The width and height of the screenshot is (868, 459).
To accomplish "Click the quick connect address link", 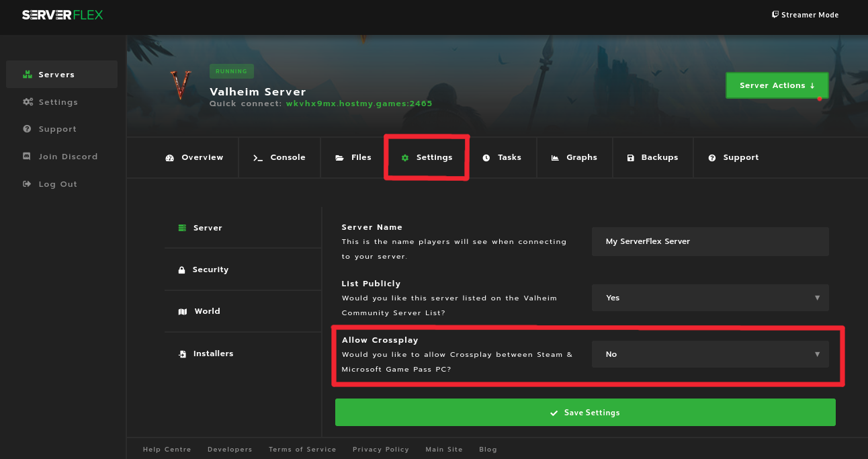I will [359, 103].
